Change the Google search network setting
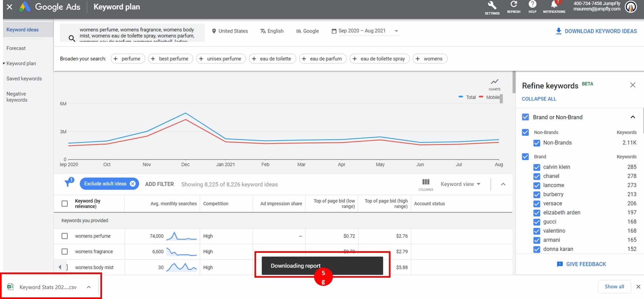Viewport: 644px width, 299px height. [307, 31]
